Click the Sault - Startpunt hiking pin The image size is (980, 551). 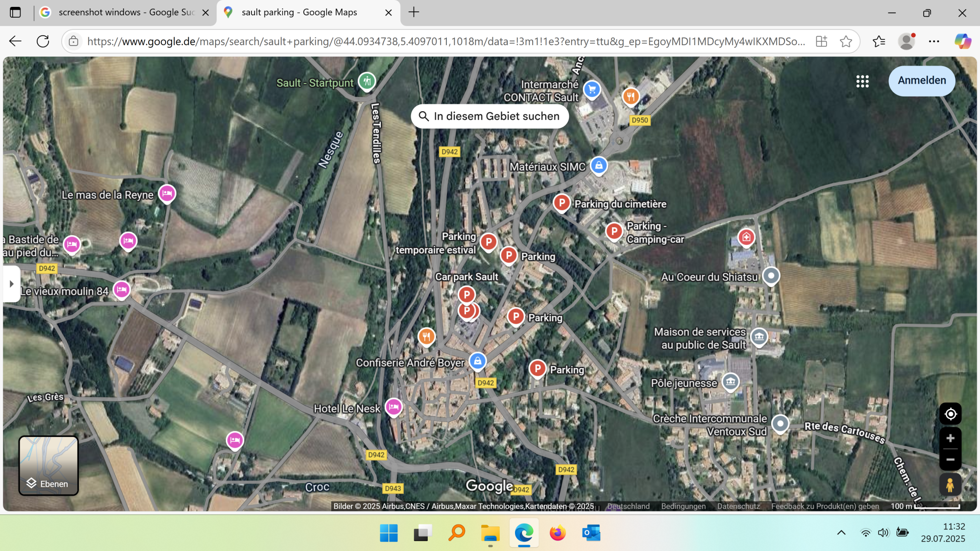[x=367, y=81]
